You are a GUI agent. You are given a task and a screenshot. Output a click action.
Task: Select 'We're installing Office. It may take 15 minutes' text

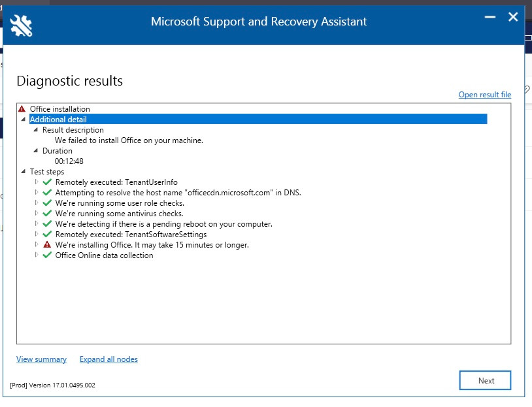pos(152,245)
